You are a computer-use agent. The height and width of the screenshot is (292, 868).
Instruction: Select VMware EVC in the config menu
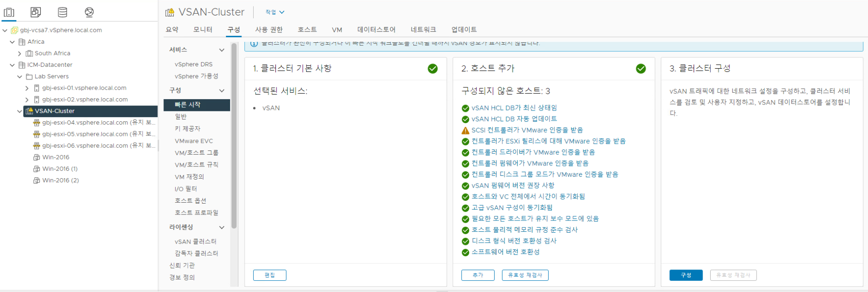[x=194, y=141]
